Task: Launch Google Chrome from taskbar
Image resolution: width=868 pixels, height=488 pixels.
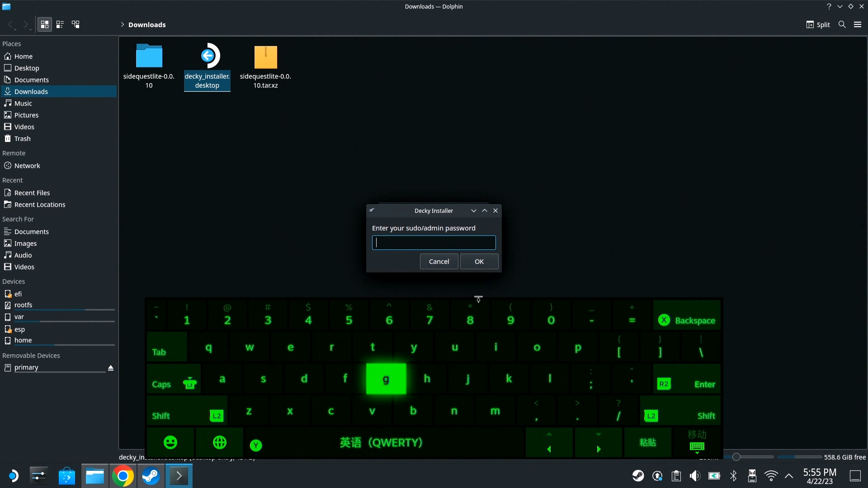Action: [x=123, y=476]
